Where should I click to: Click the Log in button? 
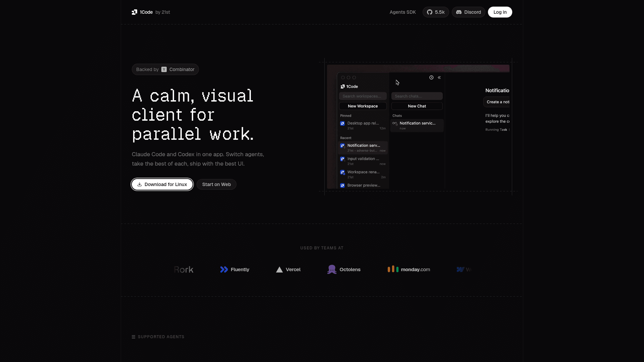[x=500, y=12]
